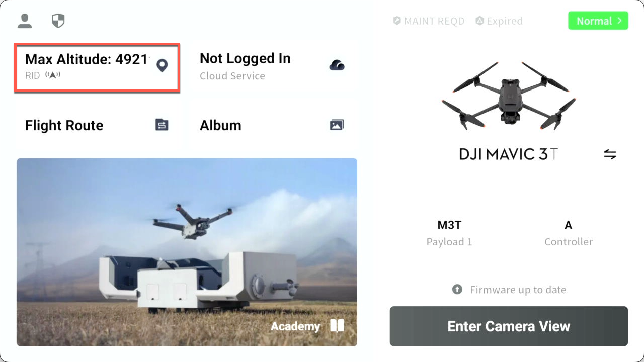Click the cloud service icon

(337, 65)
